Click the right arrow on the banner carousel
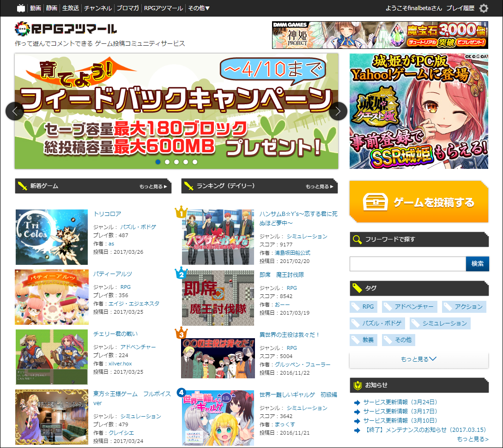The width and height of the screenshot is (503, 448). 338,111
